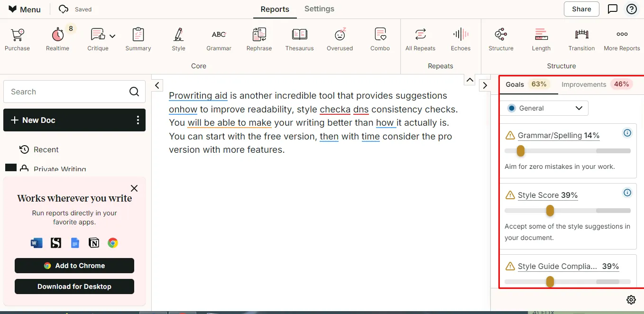This screenshot has width=644, height=314.
Task: Open the Structure report
Action: [x=501, y=39]
